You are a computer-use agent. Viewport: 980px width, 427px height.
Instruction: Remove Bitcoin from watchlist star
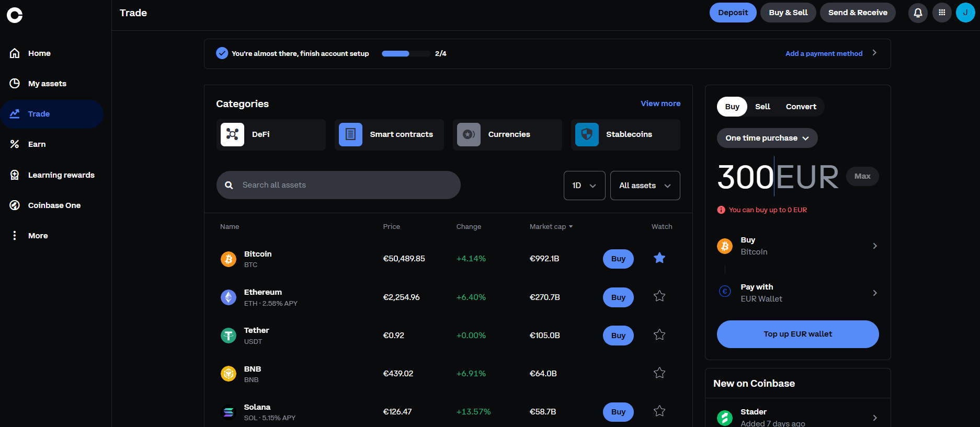click(x=659, y=258)
